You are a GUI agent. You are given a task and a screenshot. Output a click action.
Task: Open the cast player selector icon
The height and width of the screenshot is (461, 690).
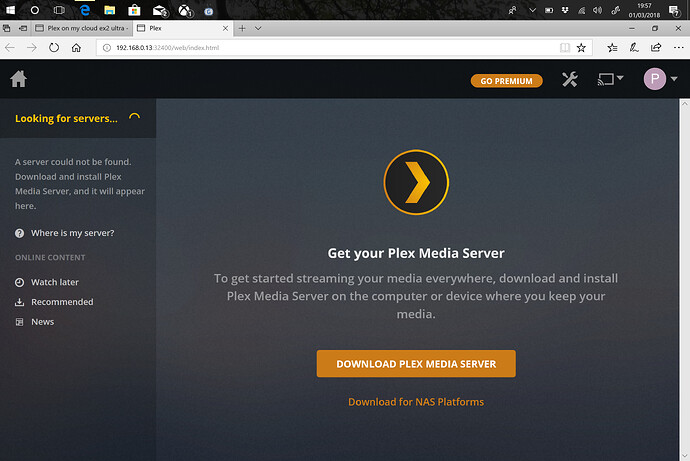pos(610,79)
